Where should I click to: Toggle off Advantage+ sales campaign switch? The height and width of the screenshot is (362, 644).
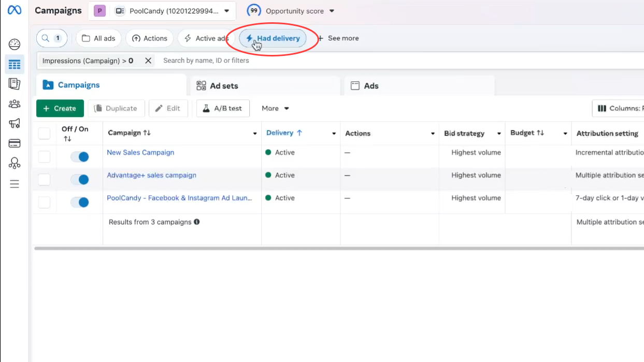pos(80,179)
